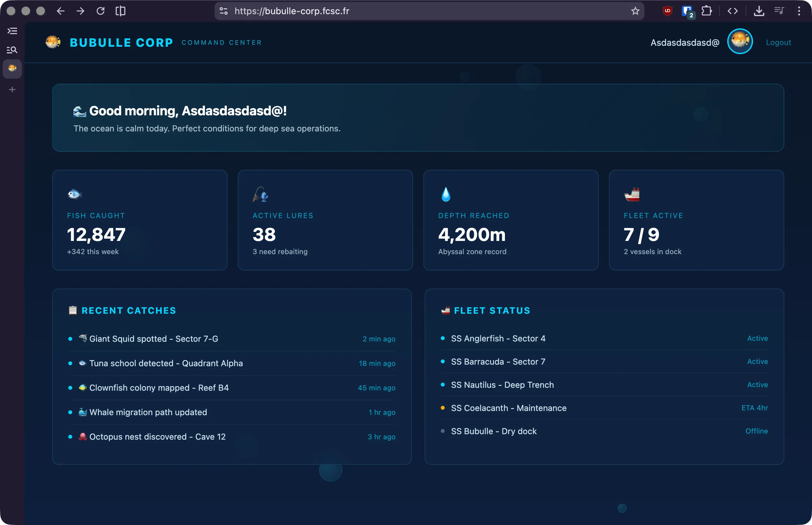Click the plus button to open a new tab

(12, 89)
